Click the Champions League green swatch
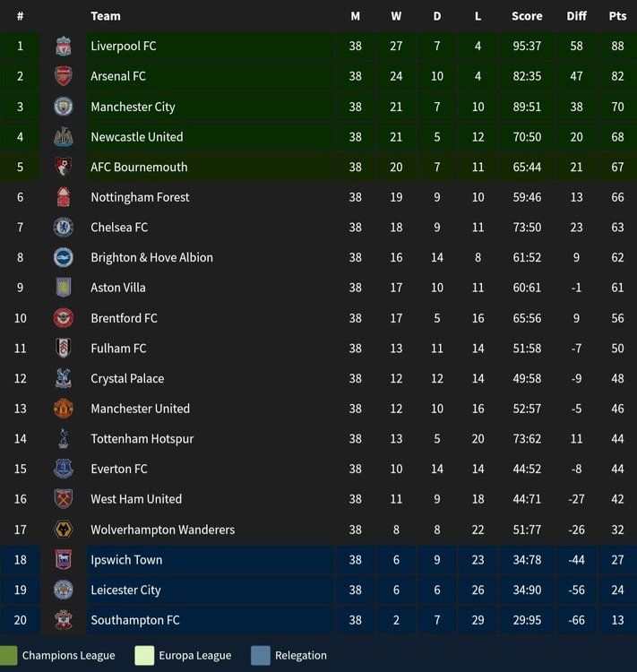 [8, 655]
